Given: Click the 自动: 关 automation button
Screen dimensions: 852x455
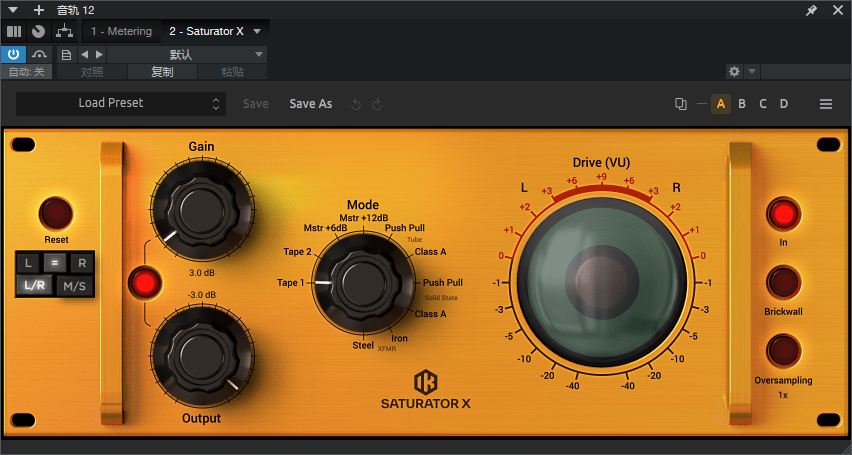Looking at the screenshot, I should [x=27, y=72].
